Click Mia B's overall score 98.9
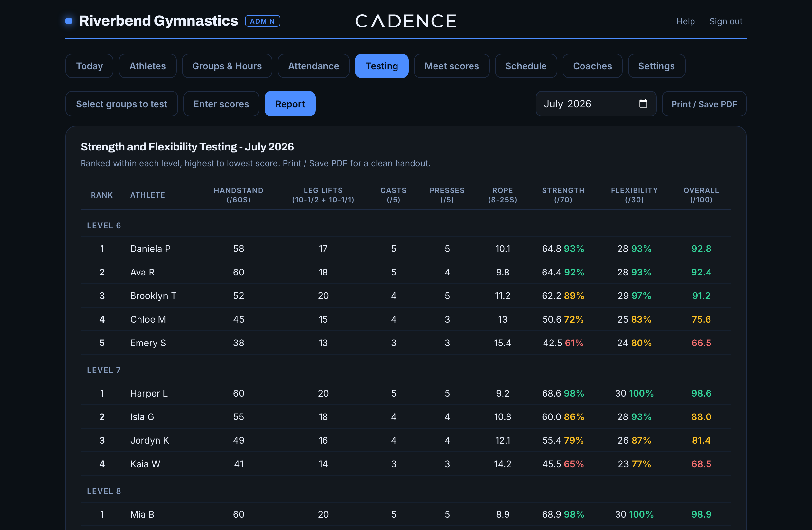Image resolution: width=812 pixels, height=530 pixels. 701,514
